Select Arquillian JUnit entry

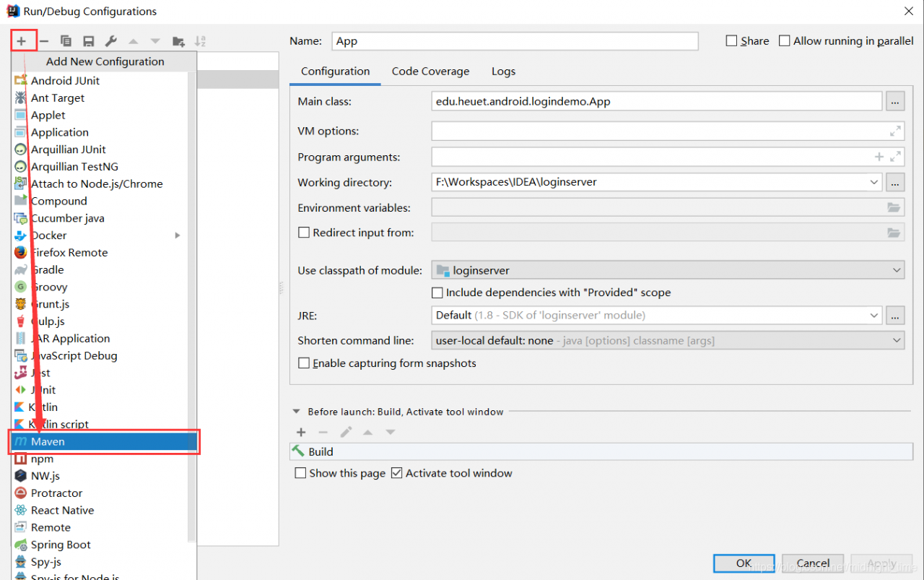click(100, 150)
